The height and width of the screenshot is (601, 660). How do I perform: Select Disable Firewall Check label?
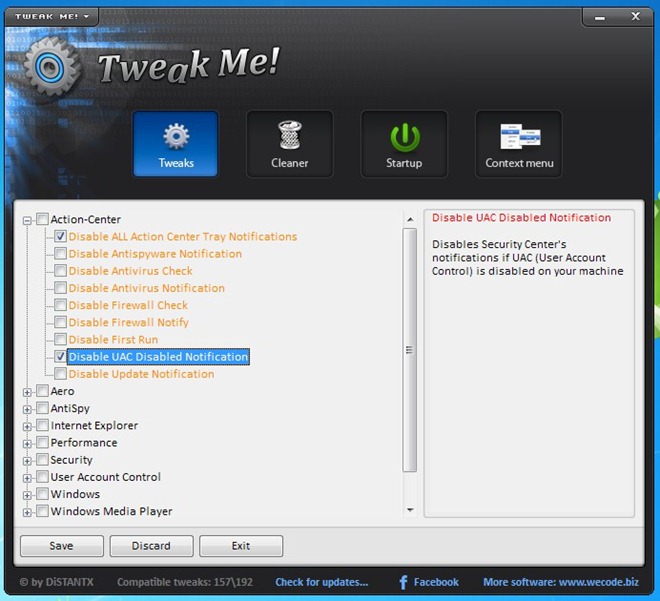tap(128, 305)
